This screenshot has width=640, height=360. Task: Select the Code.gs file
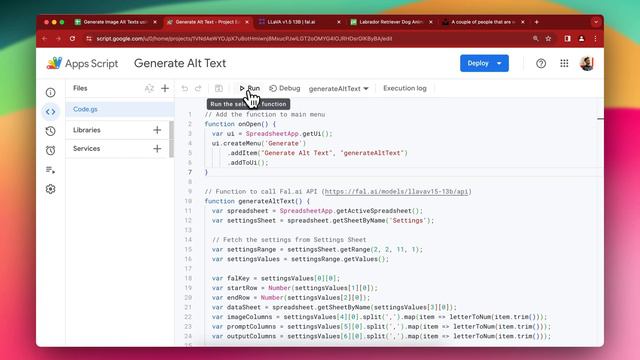[120, 109]
